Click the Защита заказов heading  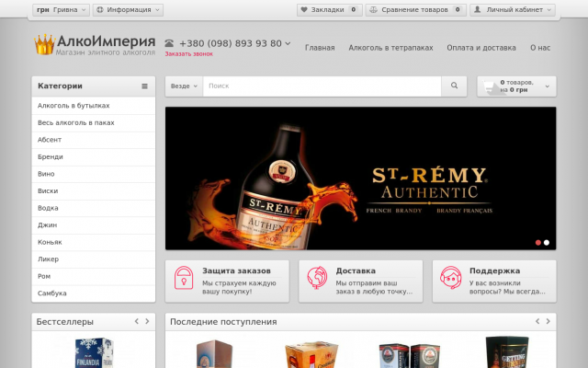pyautogui.click(x=236, y=270)
